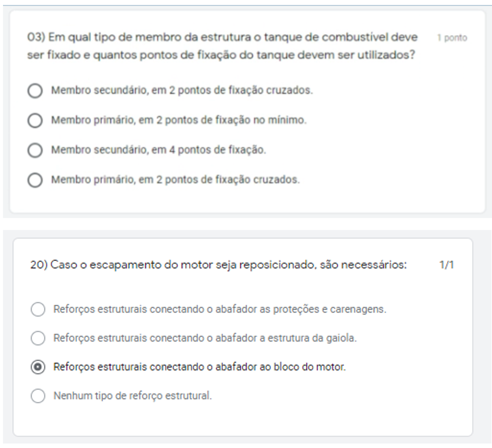Choose radio for "abafador a estrutura da gaiola"
The height and width of the screenshot is (448, 492).
[x=38, y=338]
